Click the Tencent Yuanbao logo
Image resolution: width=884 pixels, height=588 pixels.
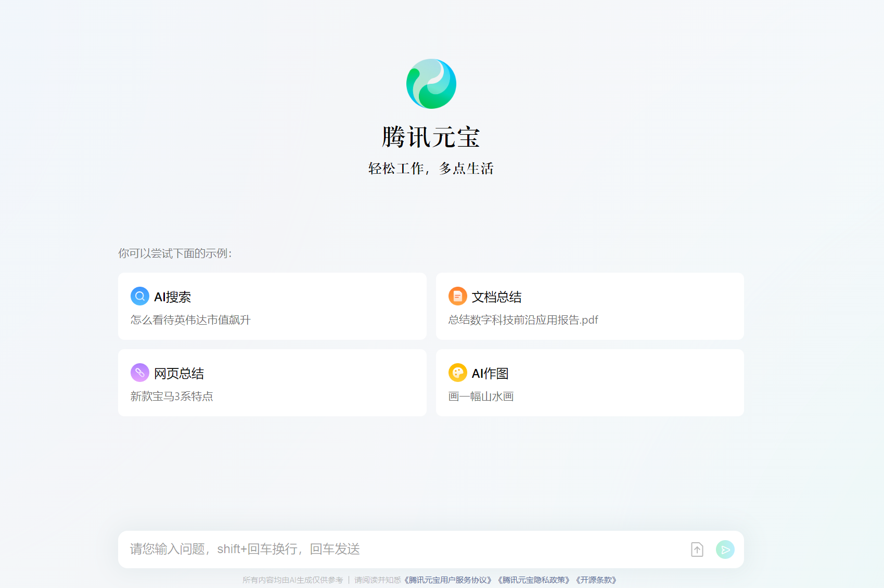click(431, 84)
